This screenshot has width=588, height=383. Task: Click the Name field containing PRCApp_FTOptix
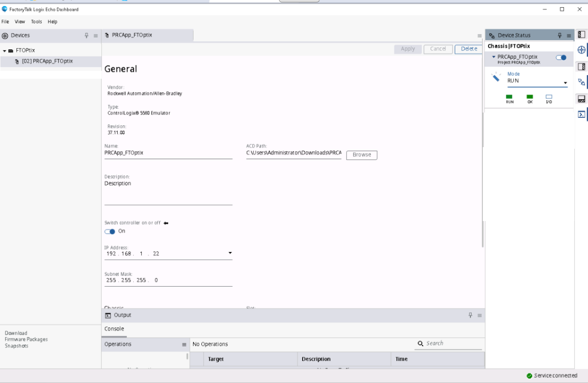coord(168,153)
